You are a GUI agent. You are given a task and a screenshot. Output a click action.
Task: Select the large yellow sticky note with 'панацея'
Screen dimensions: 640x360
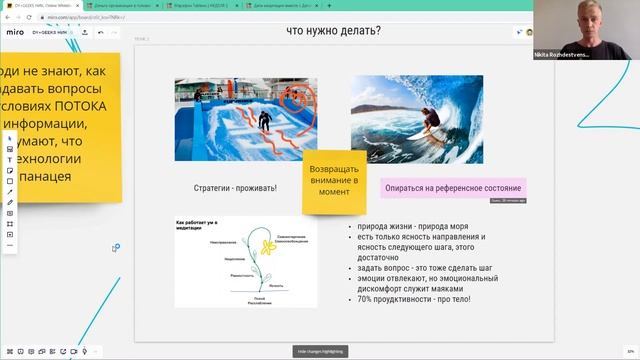coord(60,127)
